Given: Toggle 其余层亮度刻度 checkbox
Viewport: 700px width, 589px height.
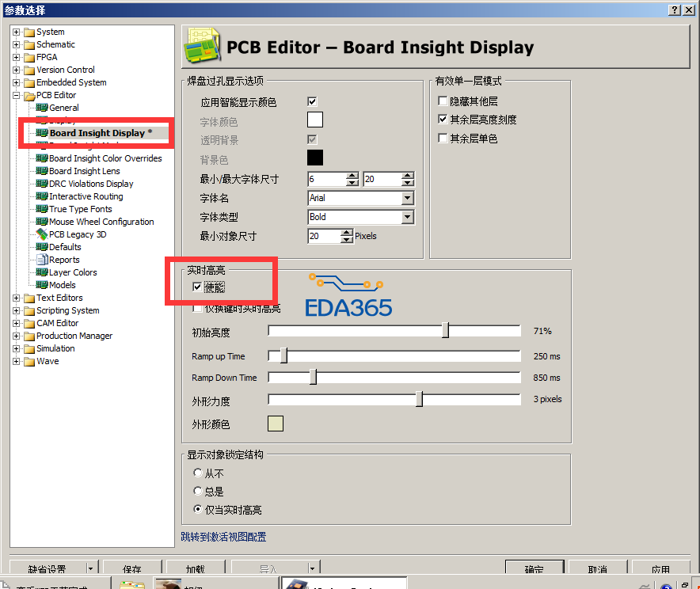Looking at the screenshot, I should click(443, 119).
